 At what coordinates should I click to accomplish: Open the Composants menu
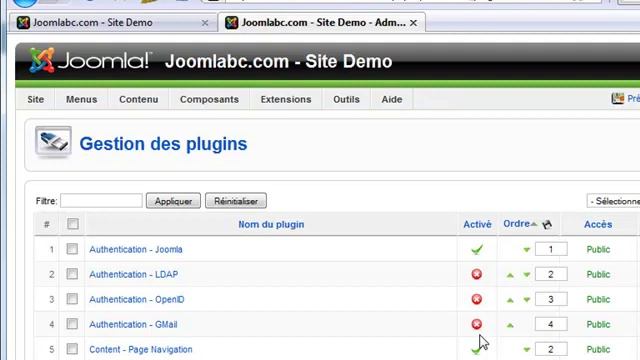click(x=209, y=99)
